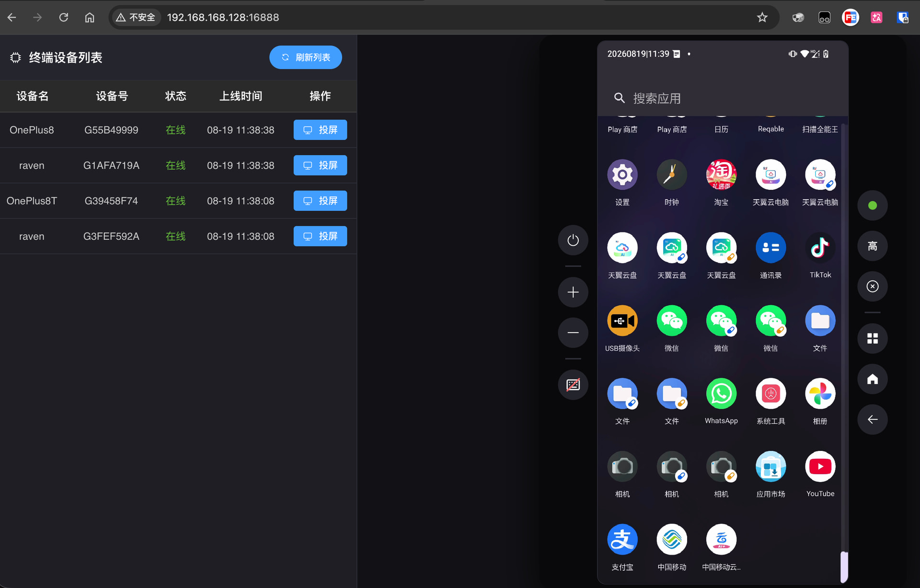The width and height of the screenshot is (920, 588).
Task: Open the 支付宝 Alipay app
Action: click(x=622, y=539)
